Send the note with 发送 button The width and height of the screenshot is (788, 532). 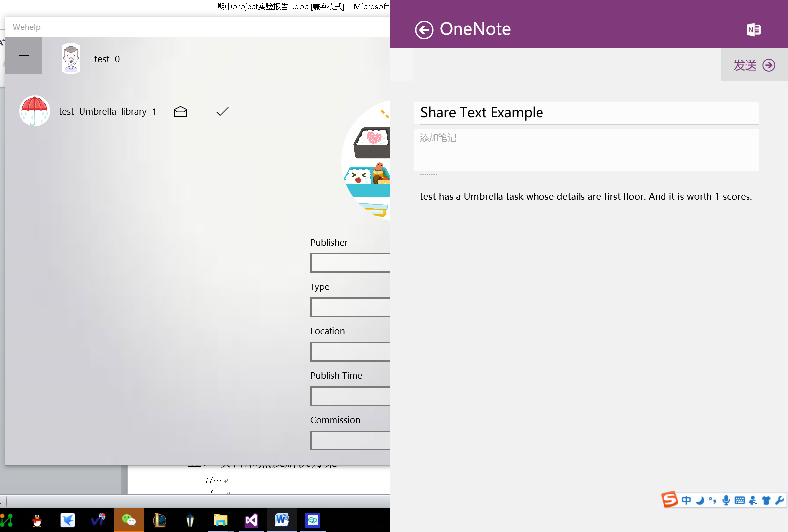(754, 65)
